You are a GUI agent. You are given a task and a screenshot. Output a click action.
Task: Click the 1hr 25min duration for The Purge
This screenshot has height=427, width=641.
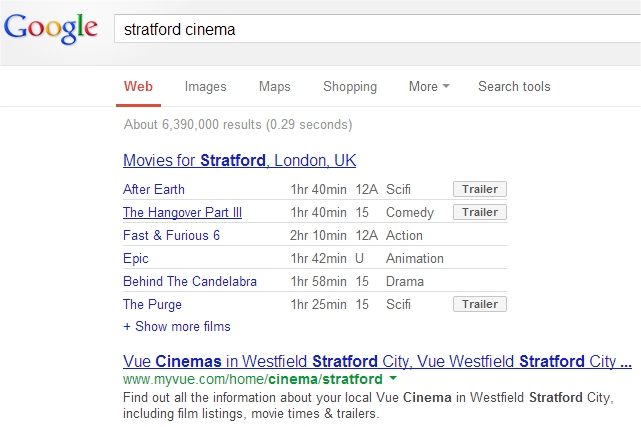[318, 304]
